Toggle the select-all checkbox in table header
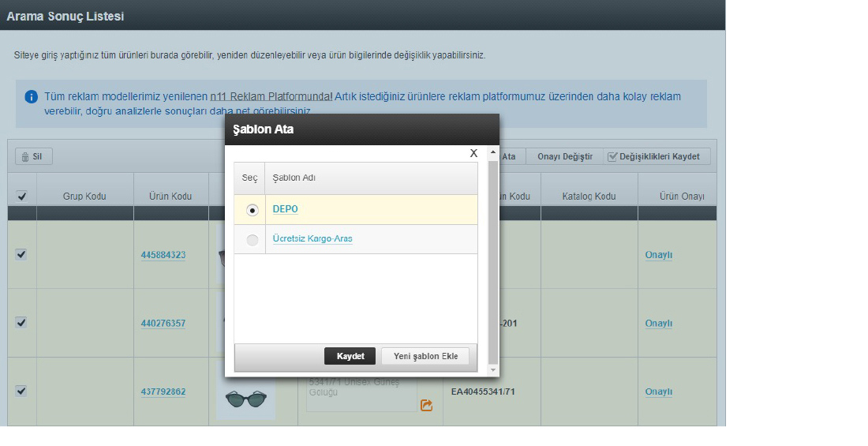 coord(21,196)
